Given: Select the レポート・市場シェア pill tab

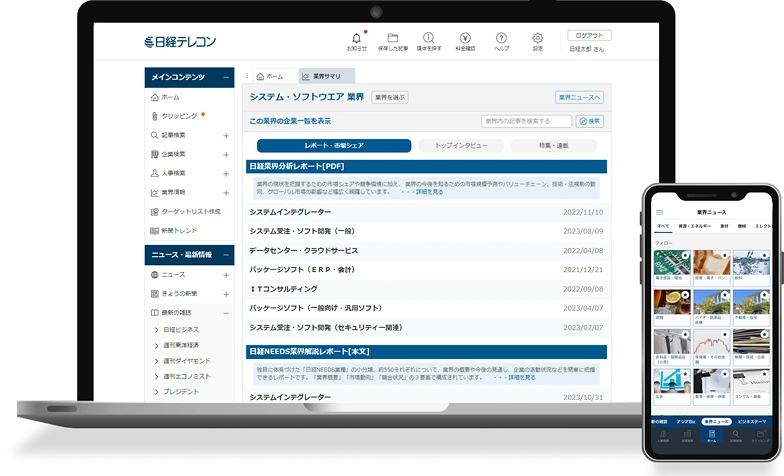Looking at the screenshot, I should [x=334, y=146].
